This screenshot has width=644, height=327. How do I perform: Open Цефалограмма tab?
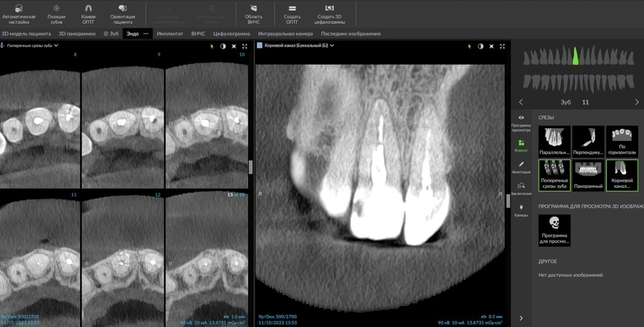pyautogui.click(x=231, y=33)
